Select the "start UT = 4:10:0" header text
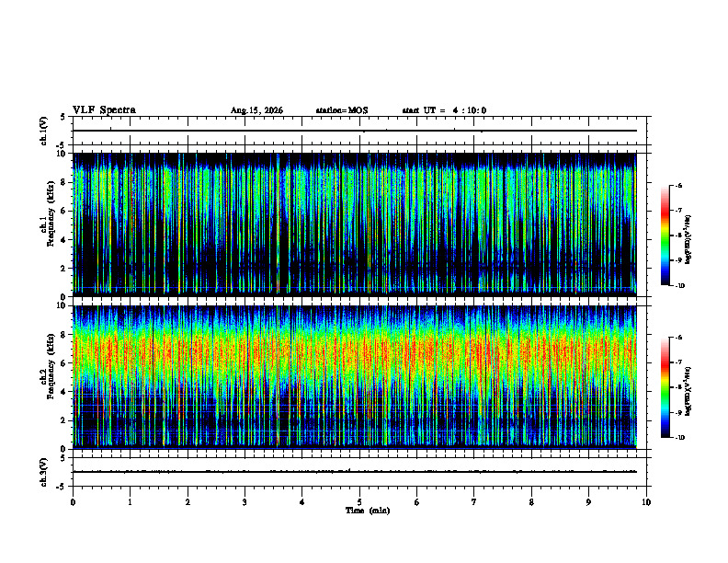 (x=444, y=110)
